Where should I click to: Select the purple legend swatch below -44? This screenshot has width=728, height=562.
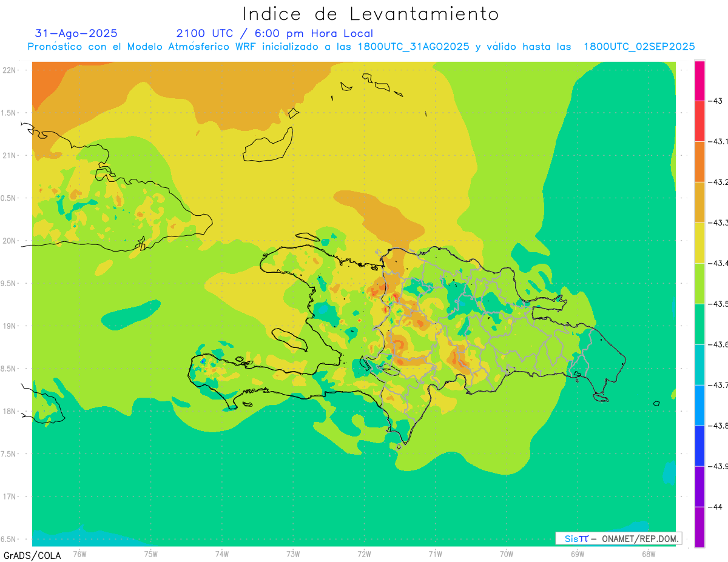click(x=699, y=527)
